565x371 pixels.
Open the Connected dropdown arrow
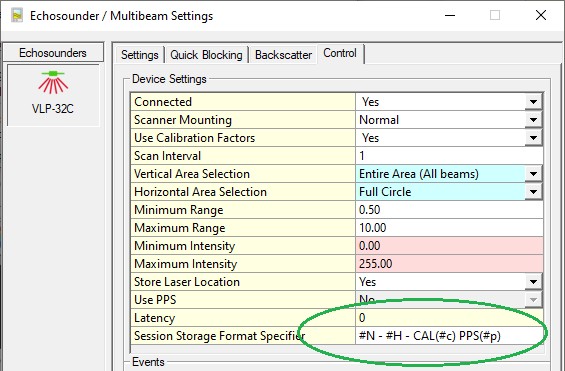pos(533,102)
